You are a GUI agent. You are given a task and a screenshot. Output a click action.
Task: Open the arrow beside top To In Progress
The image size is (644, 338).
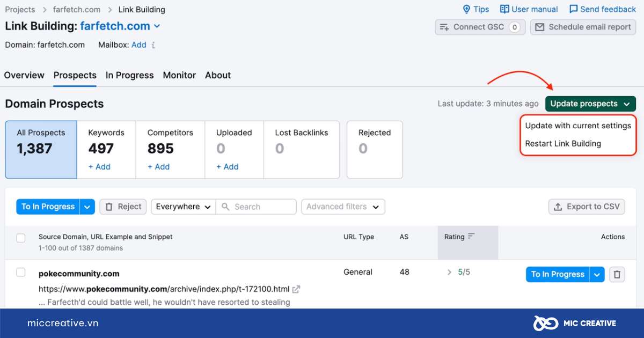(87, 207)
